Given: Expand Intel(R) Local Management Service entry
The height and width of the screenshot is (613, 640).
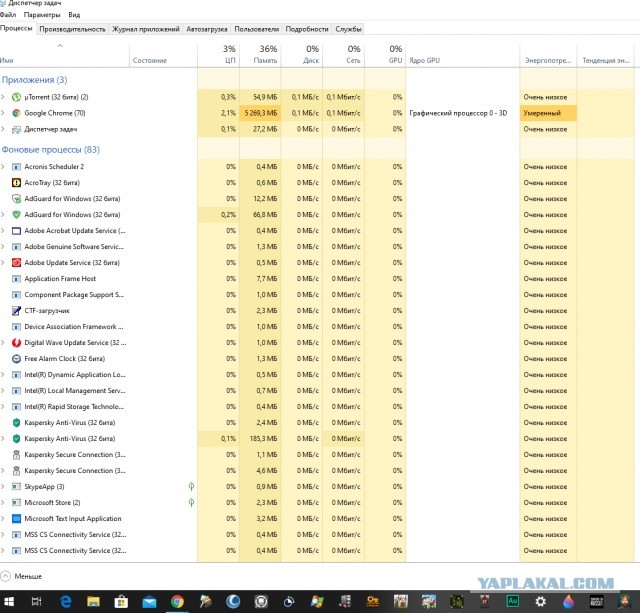Looking at the screenshot, I should point(3,391).
